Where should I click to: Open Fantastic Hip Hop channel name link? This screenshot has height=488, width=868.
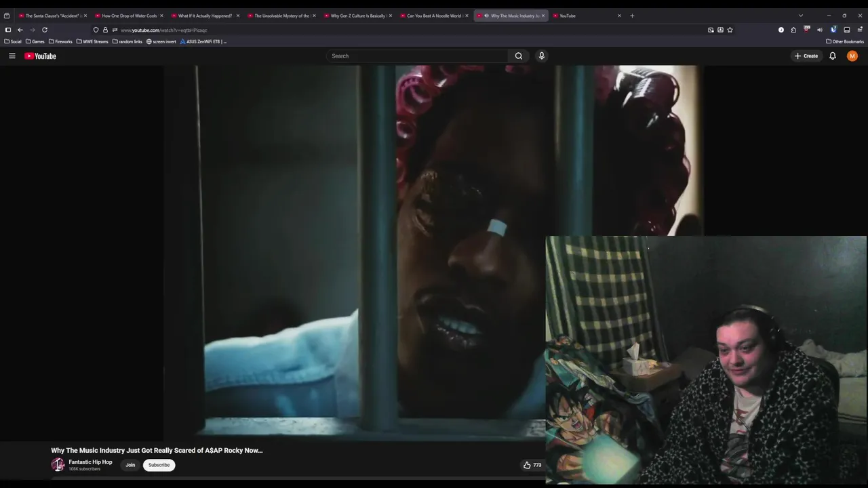(90, 462)
